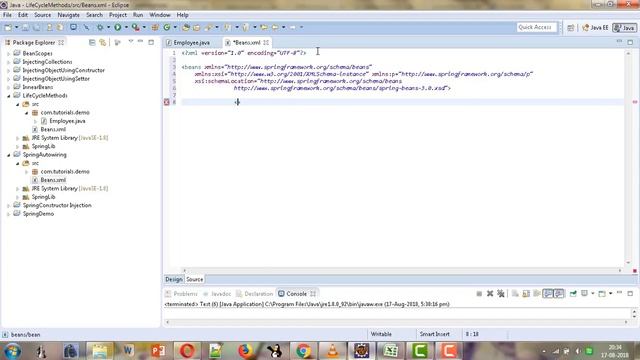
Task: Click the Open Console monitor toolbar icon
Action: pyautogui.click(x=73, y=27)
